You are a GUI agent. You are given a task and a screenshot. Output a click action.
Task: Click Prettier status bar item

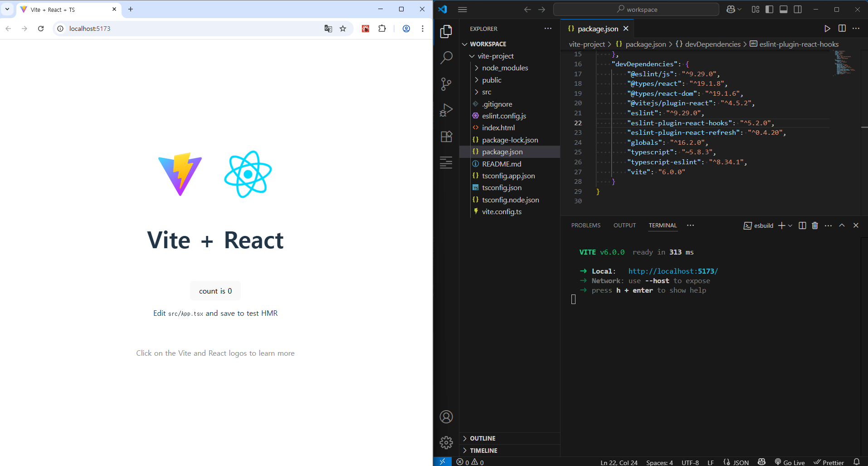(829, 462)
